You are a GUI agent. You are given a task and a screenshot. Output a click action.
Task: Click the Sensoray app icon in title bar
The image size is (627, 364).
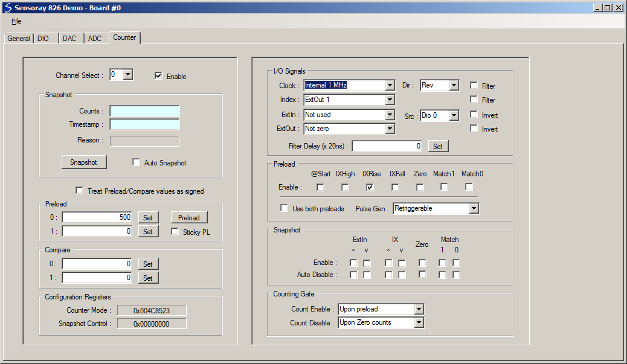(x=8, y=8)
